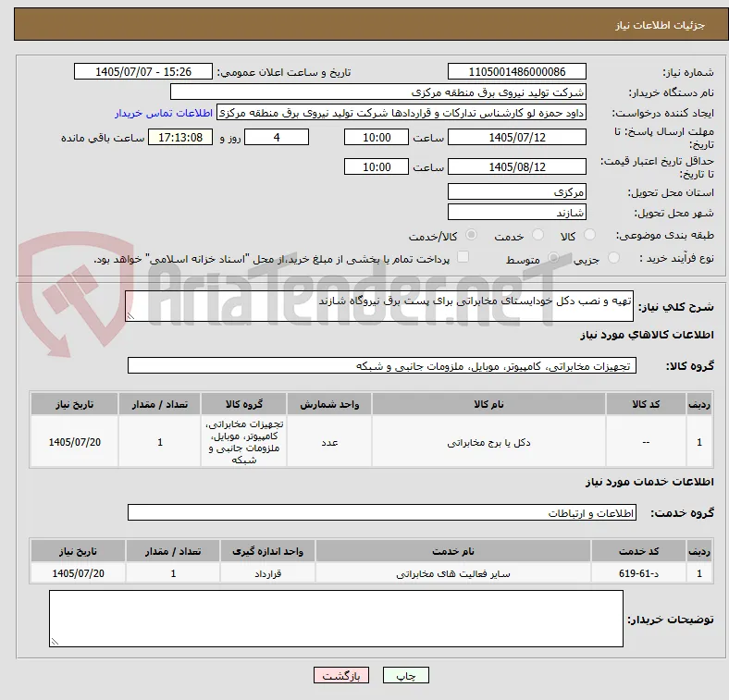
Task: Click the بازگشت (back) button
Action: pos(341,675)
